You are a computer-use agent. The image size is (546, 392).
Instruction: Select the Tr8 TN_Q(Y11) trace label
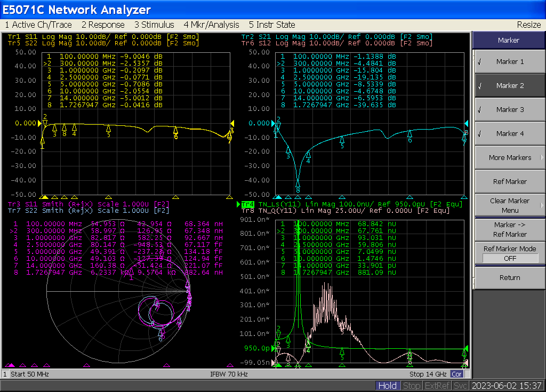click(346, 211)
